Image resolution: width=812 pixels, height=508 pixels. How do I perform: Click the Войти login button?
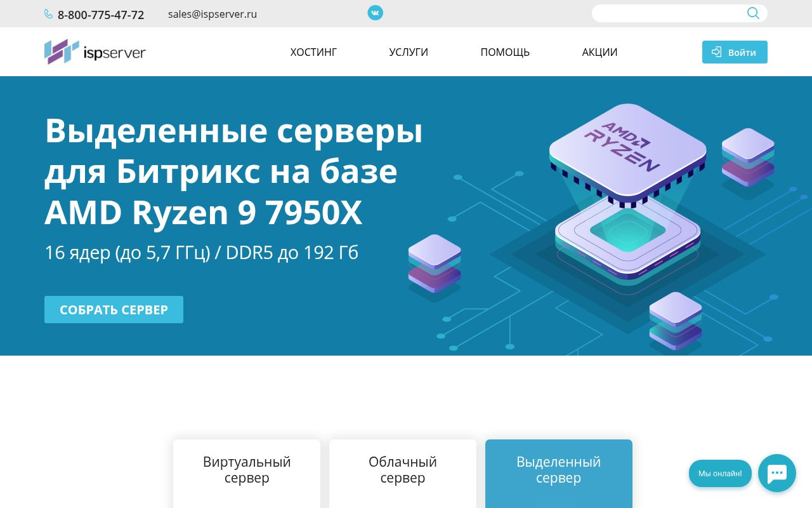pyautogui.click(x=735, y=52)
